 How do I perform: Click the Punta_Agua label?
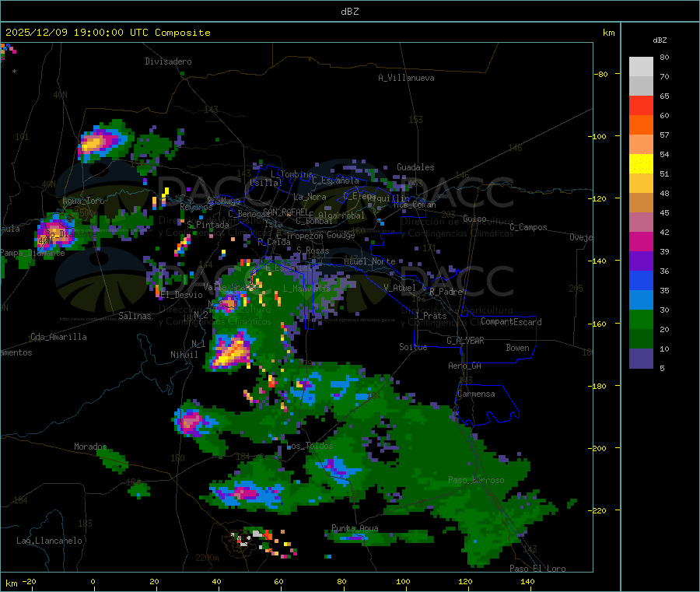tap(355, 528)
